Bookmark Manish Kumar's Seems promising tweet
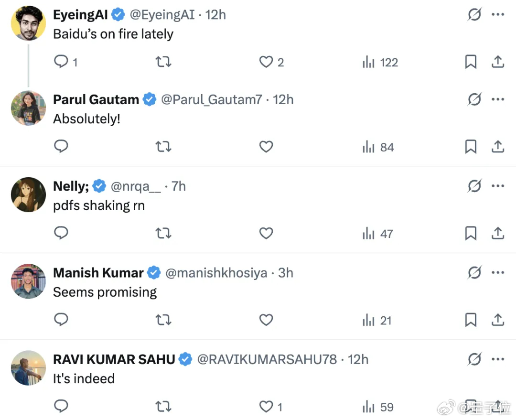Viewport: 516px width, 420px height. pos(471,320)
